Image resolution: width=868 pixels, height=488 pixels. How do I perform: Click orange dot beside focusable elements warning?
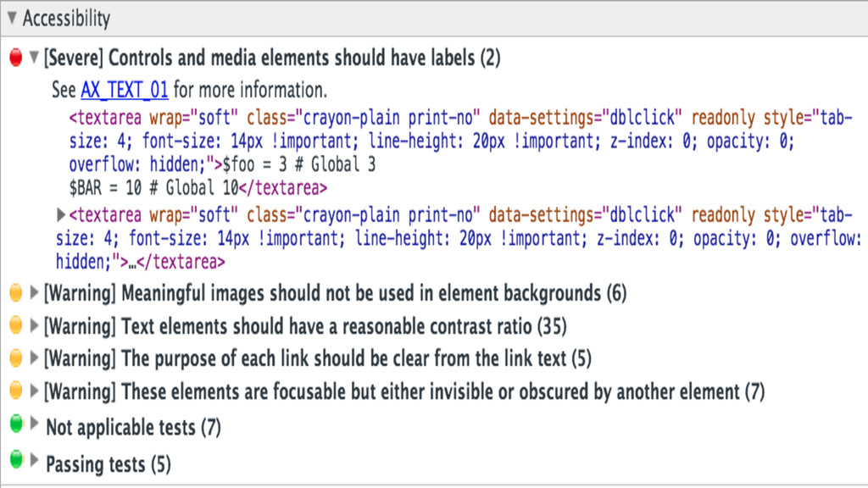click(x=16, y=391)
